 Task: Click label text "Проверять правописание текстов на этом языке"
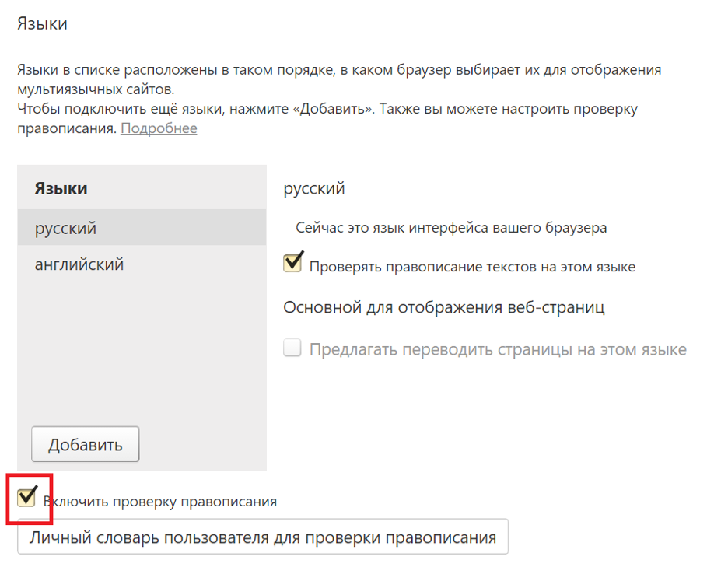[x=472, y=267]
